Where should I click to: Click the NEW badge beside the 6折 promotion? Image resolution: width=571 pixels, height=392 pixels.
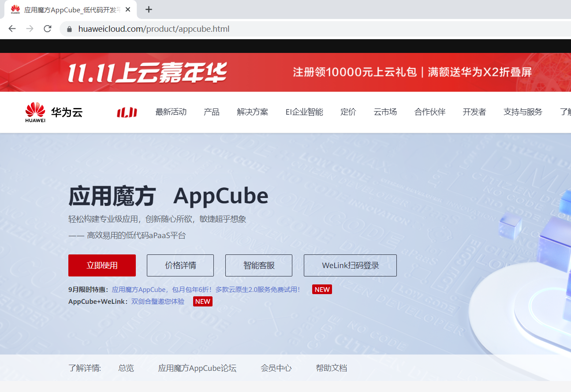322,290
